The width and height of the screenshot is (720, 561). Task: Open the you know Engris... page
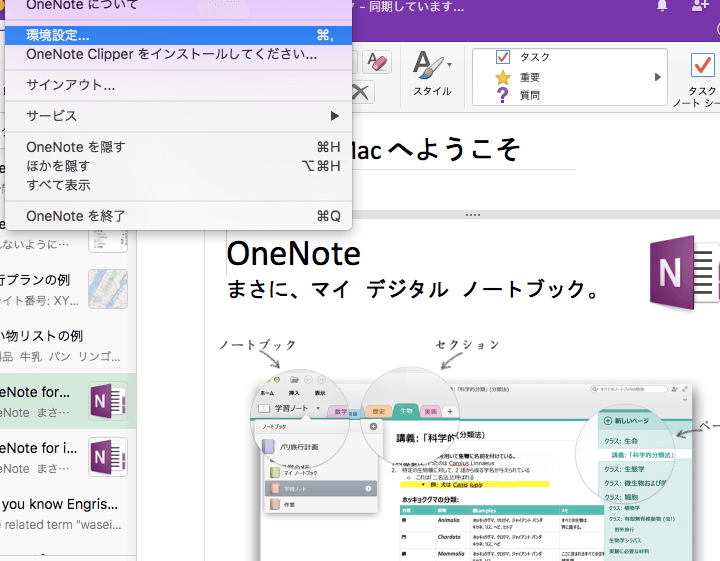pyautogui.click(x=68, y=513)
